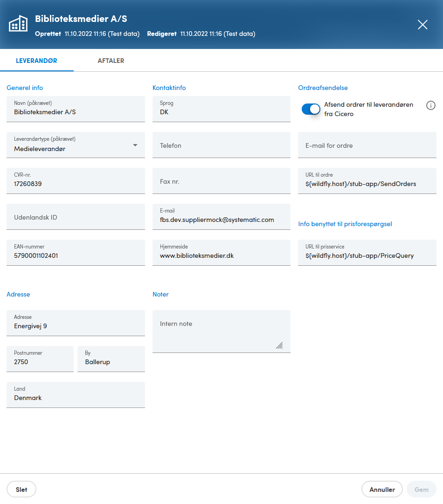Click inside the Intern note textarea
This screenshot has height=504, width=443.
coord(221,331)
